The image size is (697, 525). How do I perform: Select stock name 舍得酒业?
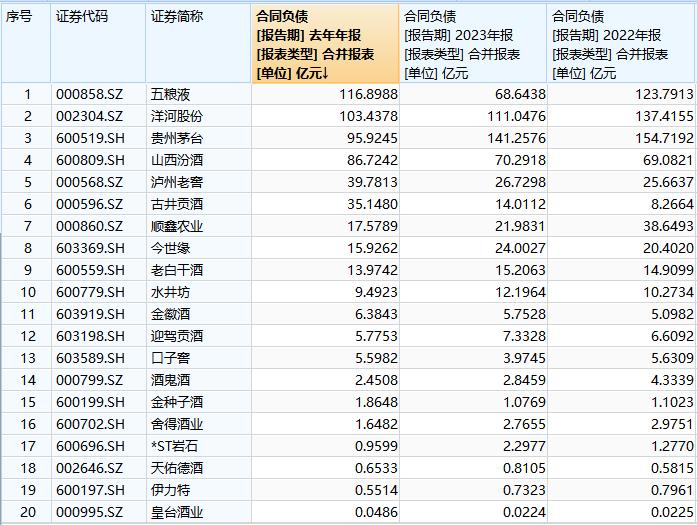pos(176,424)
